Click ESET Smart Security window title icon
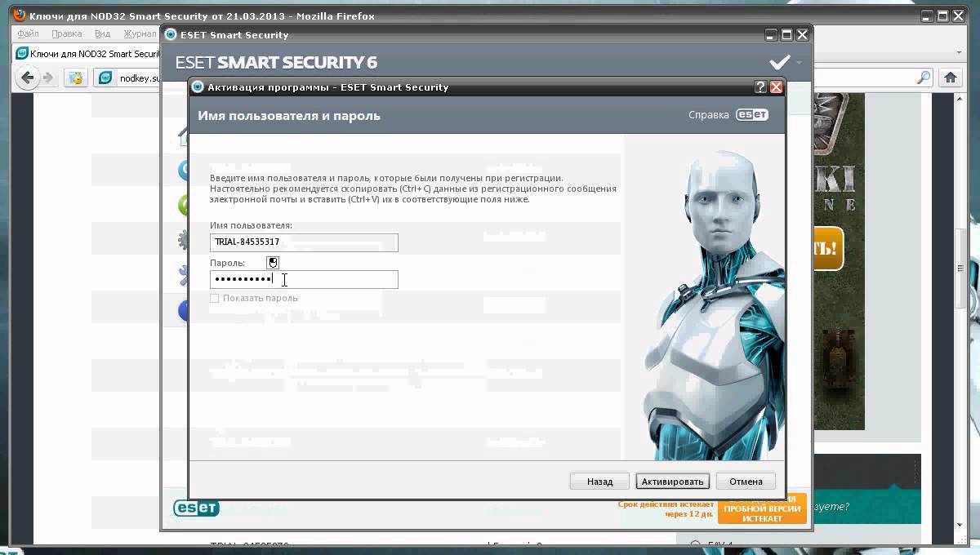This screenshot has height=555, width=980. click(x=171, y=34)
